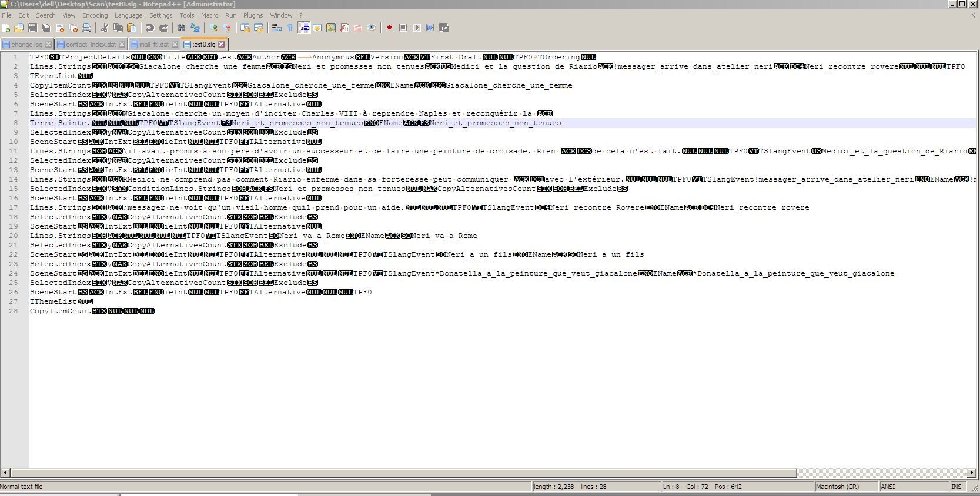Open the Language menu
980x496 pixels.
[128, 15]
